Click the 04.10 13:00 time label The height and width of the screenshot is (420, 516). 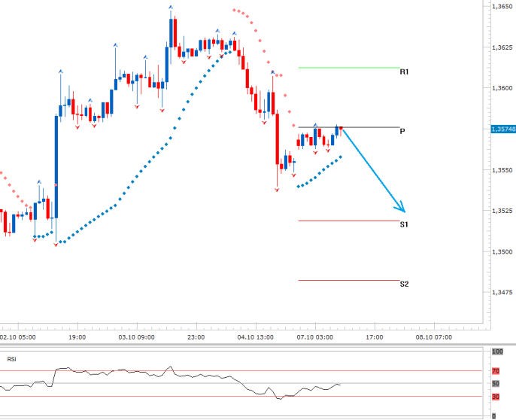click(256, 337)
